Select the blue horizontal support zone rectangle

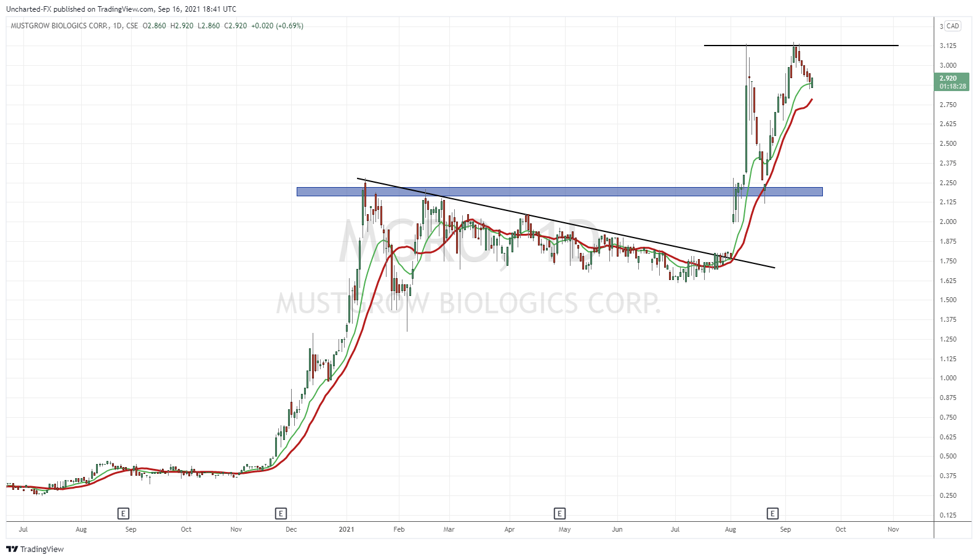[x=559, y=191]
